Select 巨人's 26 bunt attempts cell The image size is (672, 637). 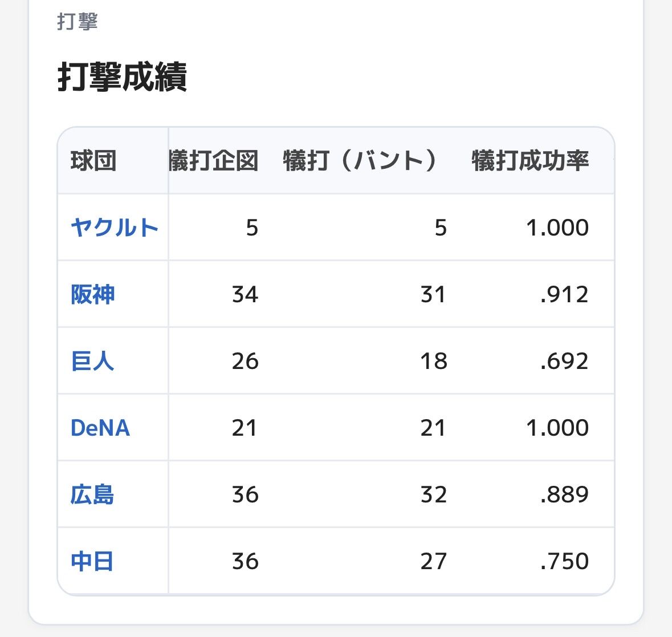(x=245, y=361)
